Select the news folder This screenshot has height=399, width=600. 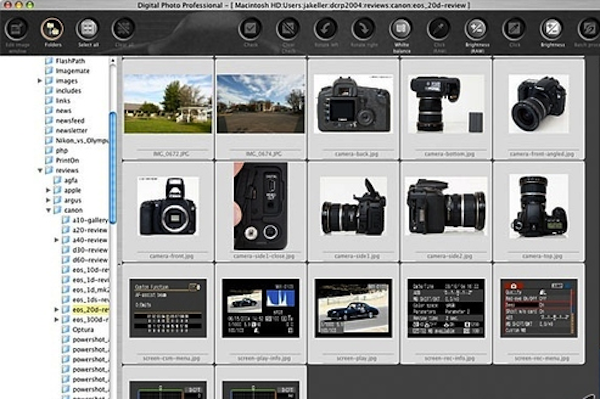coord(58,111)
